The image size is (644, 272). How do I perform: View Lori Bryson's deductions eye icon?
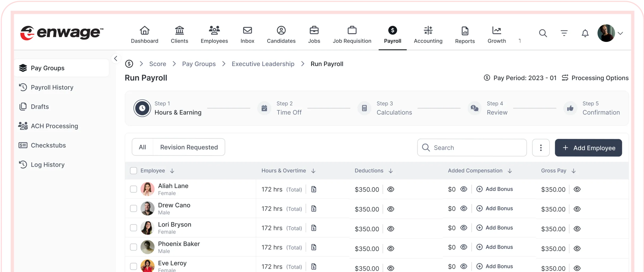click(391, 229)
